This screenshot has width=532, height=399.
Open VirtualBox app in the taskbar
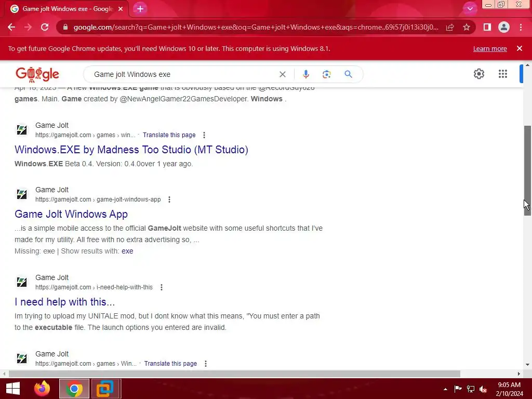click(x=105, y=389)
